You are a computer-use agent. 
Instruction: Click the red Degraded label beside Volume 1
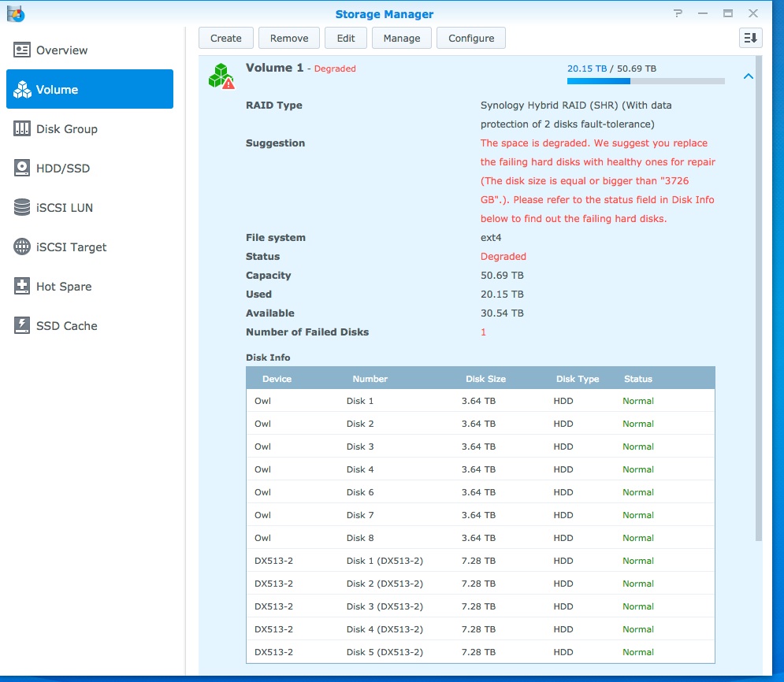(335, 69)
